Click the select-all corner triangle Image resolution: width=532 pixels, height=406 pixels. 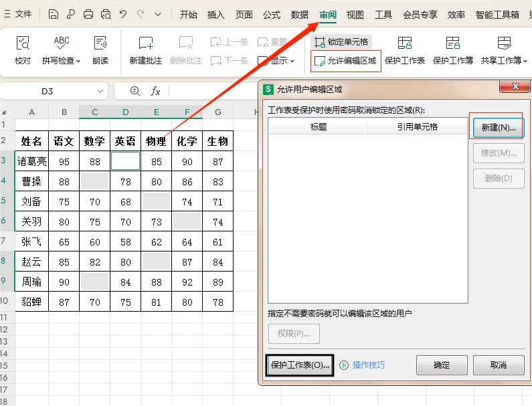5,112
